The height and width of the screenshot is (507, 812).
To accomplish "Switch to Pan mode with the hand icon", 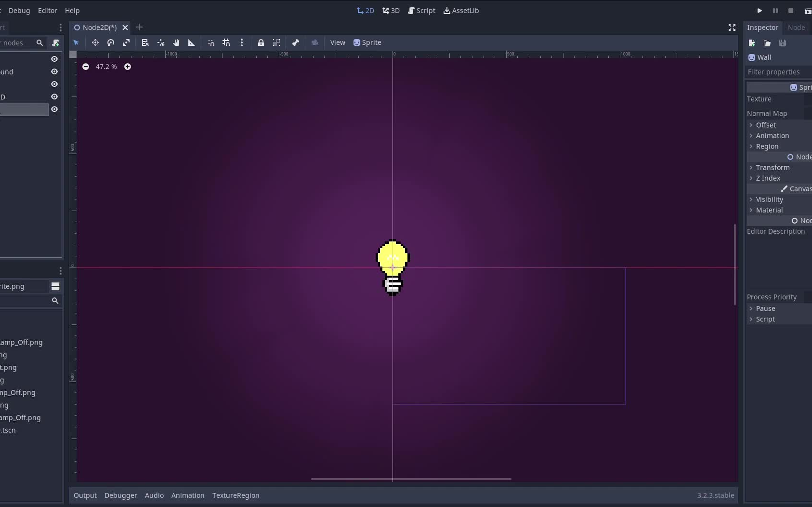I will tap(176, 42).
